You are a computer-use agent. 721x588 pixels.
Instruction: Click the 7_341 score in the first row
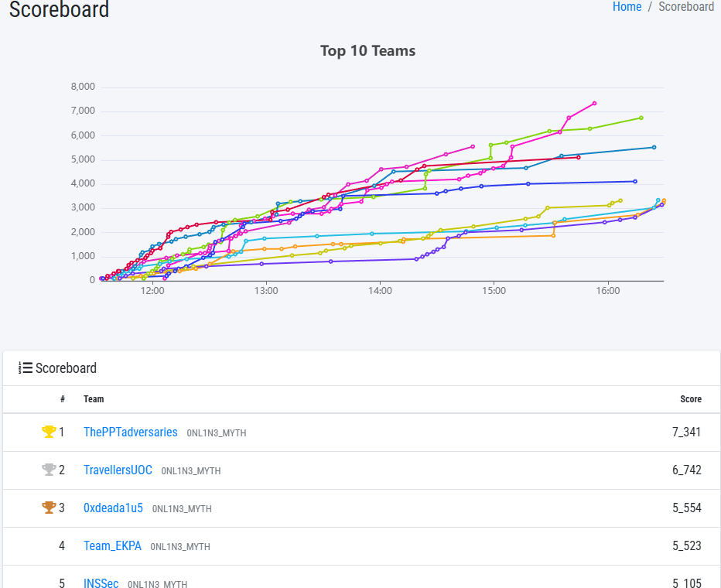click(x=686, y=432)
